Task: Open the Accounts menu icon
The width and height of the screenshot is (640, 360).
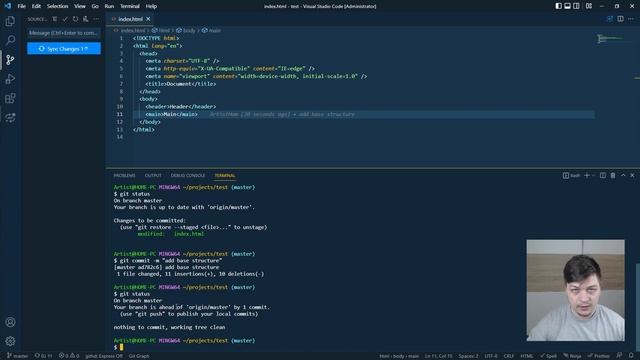Action: (x=10, y=322)
